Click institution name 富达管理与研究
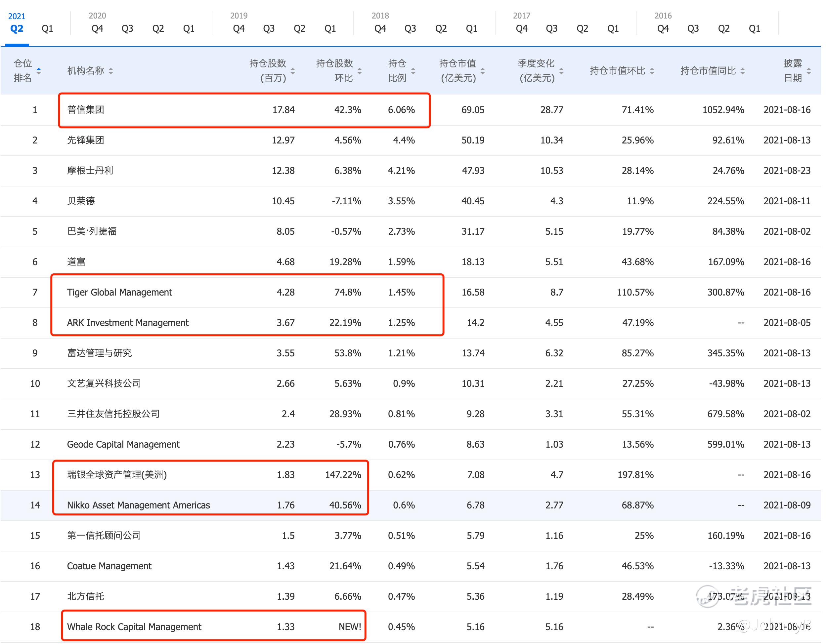The image size is (828, 644). [x=100, y=353]
